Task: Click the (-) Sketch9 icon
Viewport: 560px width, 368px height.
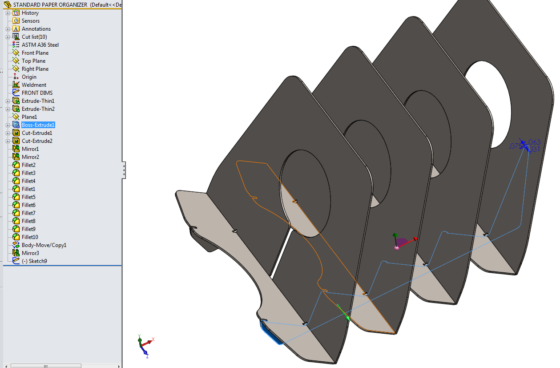Action: point(16,261)
